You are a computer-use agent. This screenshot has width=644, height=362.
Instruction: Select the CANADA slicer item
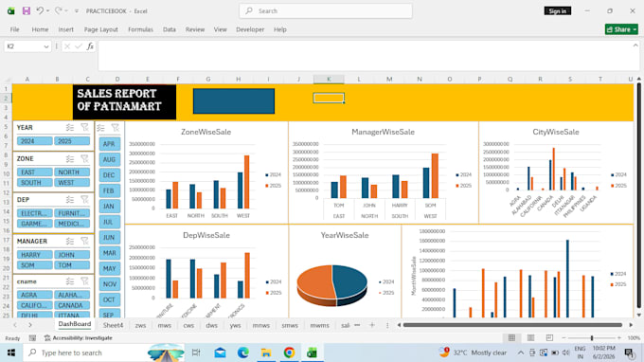[x=72, y=305]
